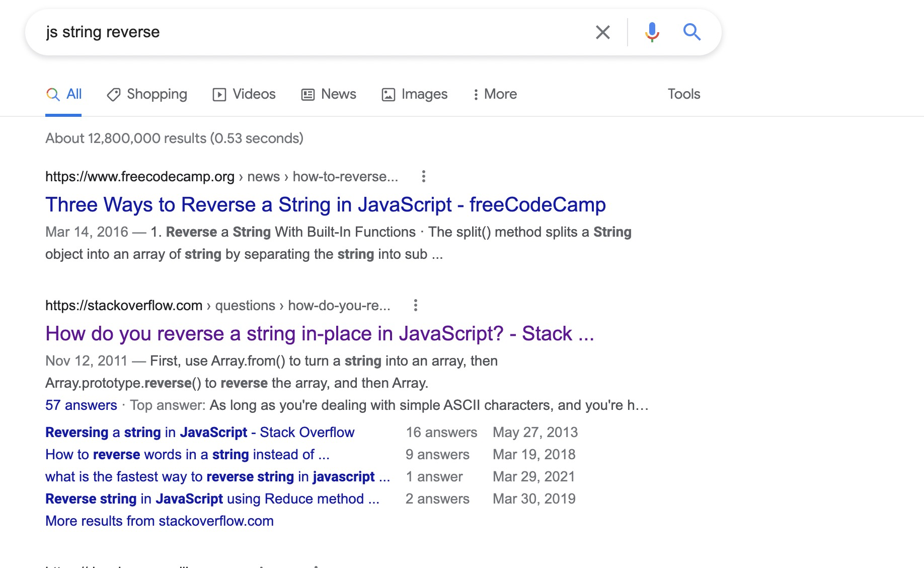Click the 57 answers link

[81, 405]
